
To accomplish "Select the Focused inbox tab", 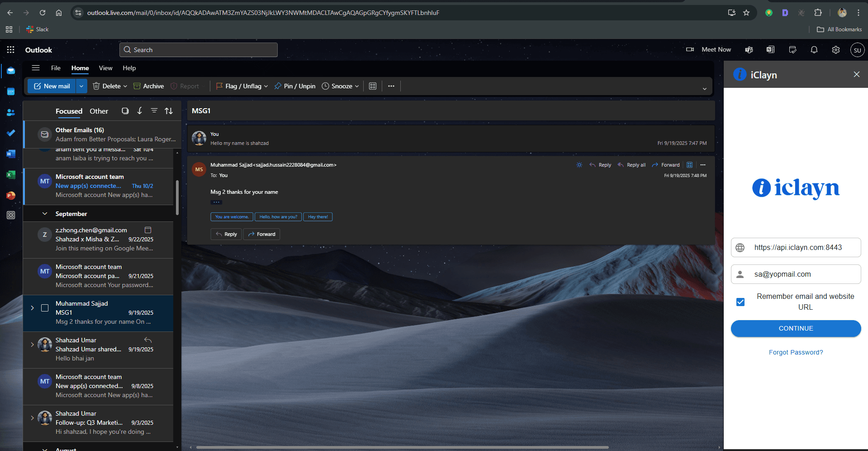I will (69, 111).
